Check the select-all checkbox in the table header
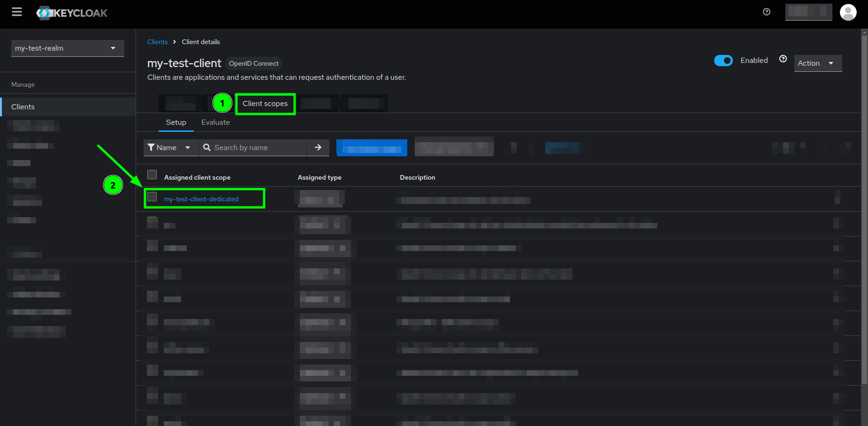 point(152,174)
